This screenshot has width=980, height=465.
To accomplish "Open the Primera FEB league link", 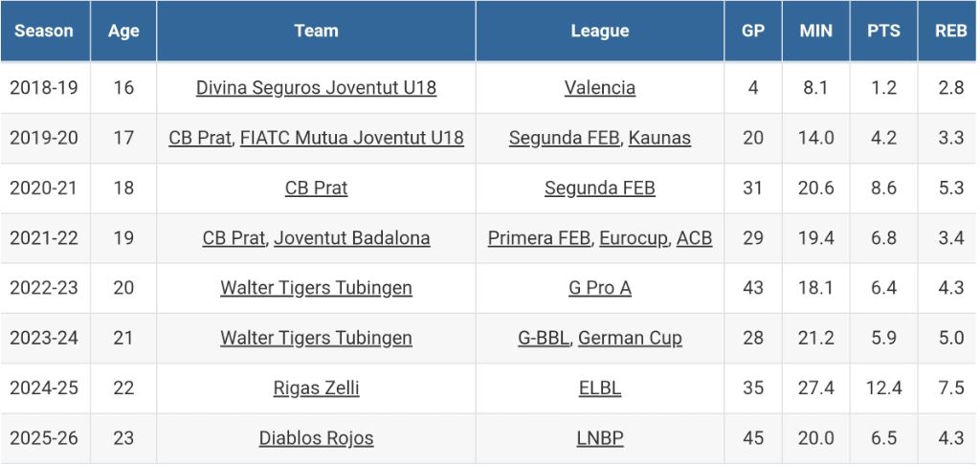I will [539, 238].
